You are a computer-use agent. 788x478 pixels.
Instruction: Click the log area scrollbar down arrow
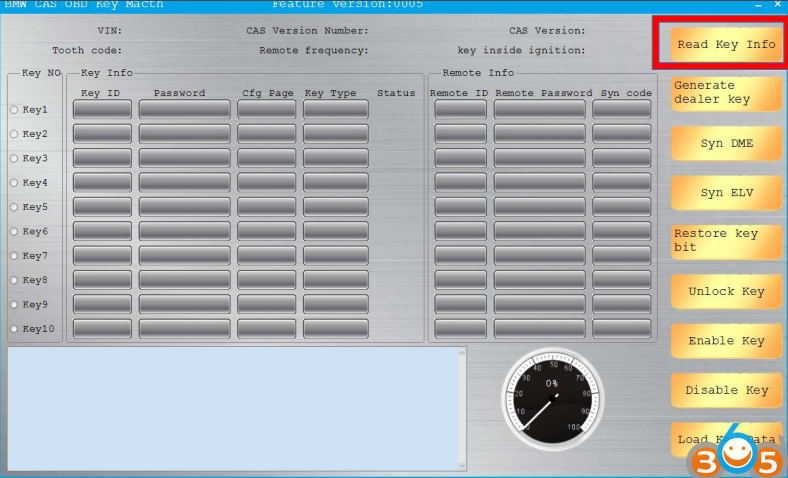tap(461, 464)
